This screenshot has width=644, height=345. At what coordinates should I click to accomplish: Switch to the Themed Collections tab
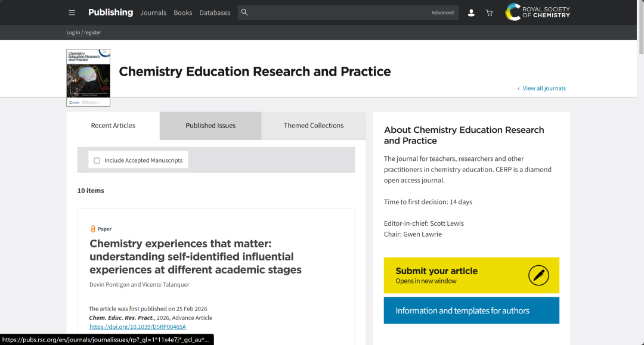314,126
